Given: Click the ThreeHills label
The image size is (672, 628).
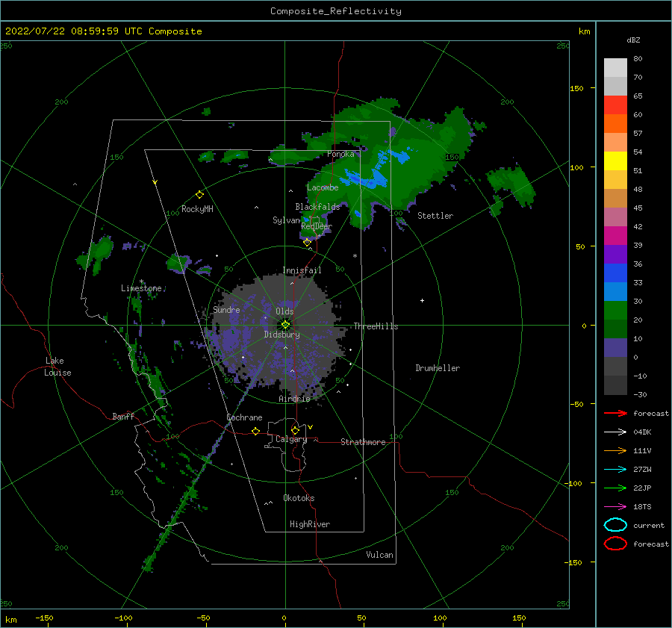Looking at the screenshot, I should [x=376, y=326].
